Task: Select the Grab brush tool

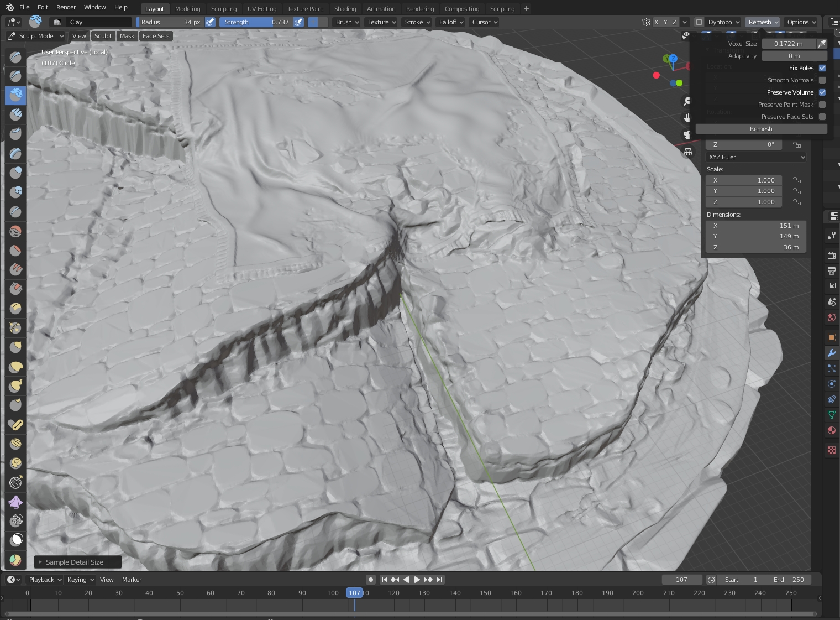Action: pos(15,347)
